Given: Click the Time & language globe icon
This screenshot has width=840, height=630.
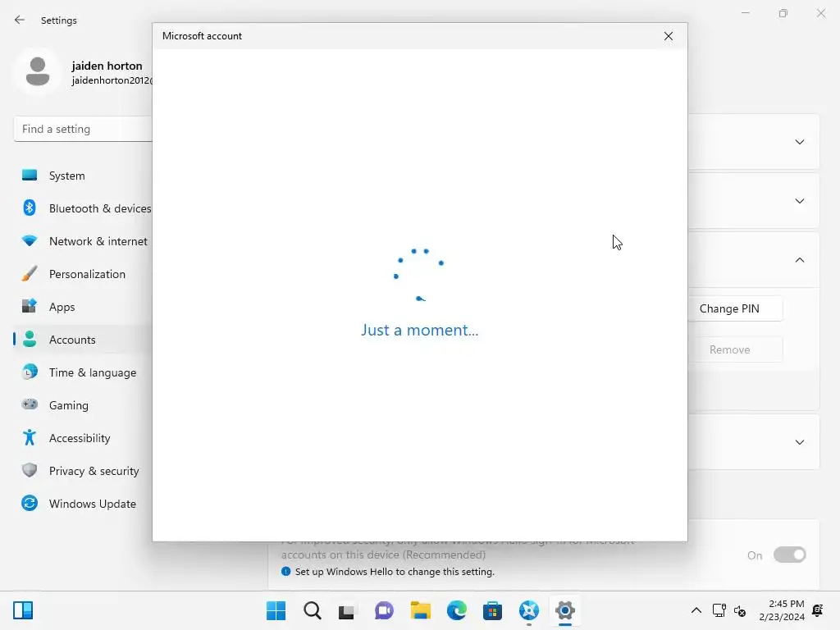Looking at the screenshot, I should tap(30, 372).
